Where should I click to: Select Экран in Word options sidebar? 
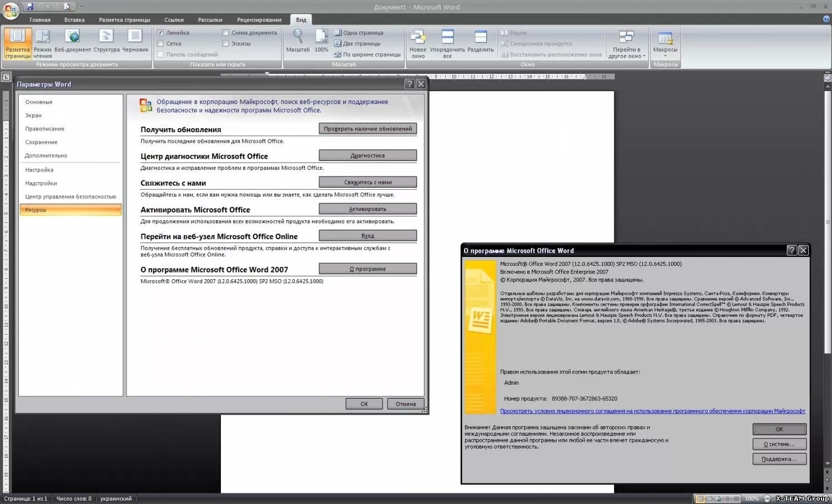pos(70,115)
